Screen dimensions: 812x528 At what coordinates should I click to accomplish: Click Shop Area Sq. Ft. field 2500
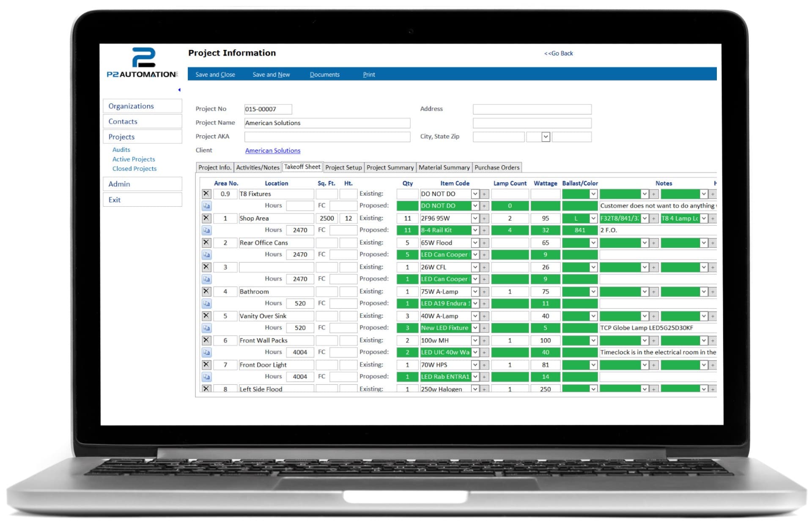tap(326, 219)
